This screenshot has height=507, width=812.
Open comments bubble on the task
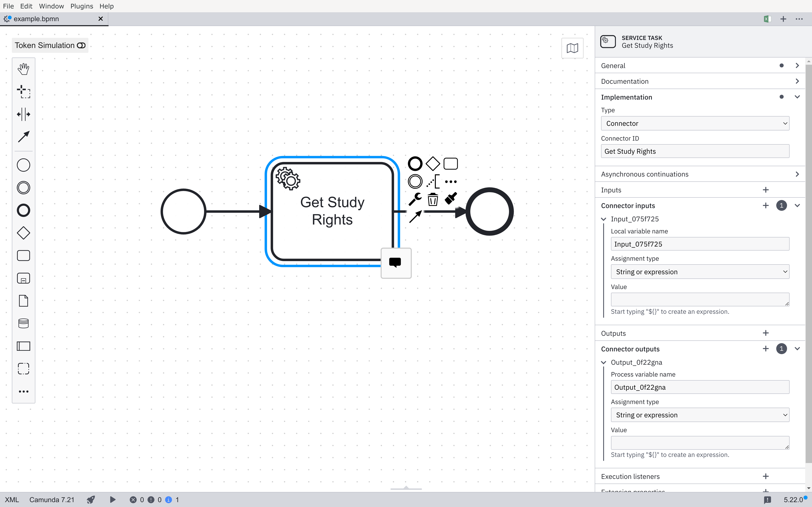coord(396,263)
